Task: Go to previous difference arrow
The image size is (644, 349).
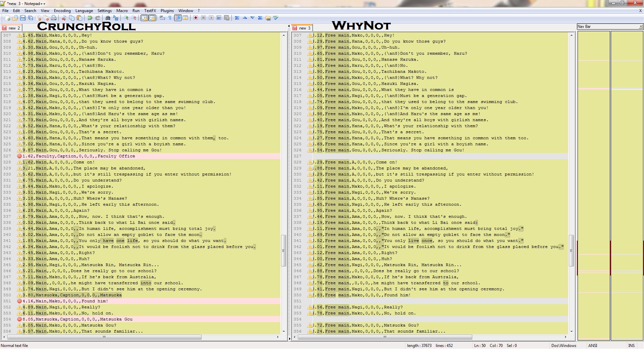Action: (x=245, y=18)
